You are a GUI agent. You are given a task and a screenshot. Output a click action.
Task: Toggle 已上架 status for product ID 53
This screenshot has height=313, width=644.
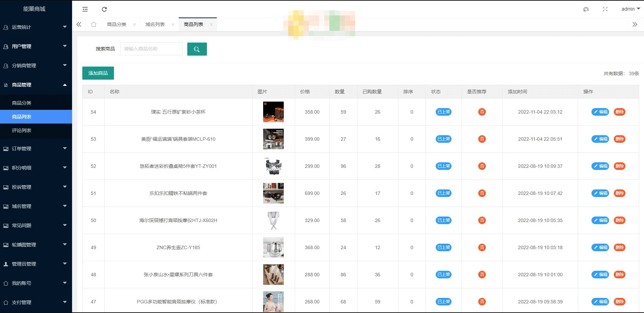443,139
